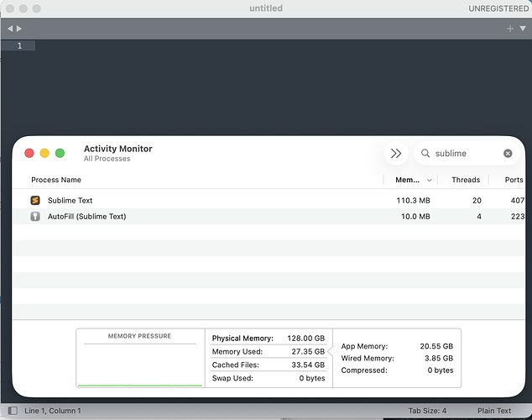Sort by the Process Name column header

[56, 180]
